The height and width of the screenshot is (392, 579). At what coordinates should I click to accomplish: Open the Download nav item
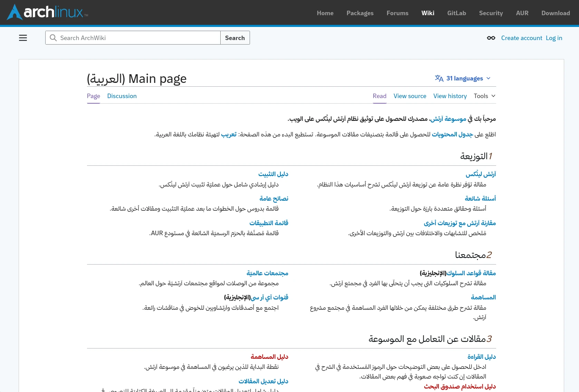coord(556,13)
